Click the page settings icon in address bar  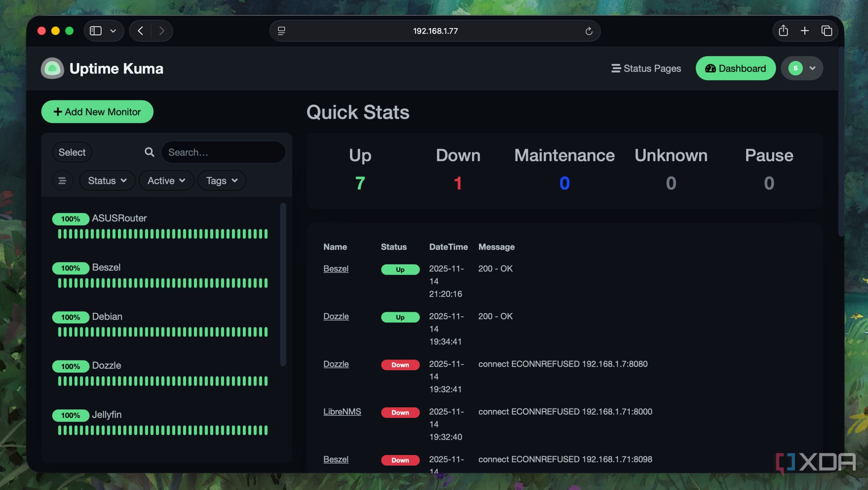click(282, 31)
